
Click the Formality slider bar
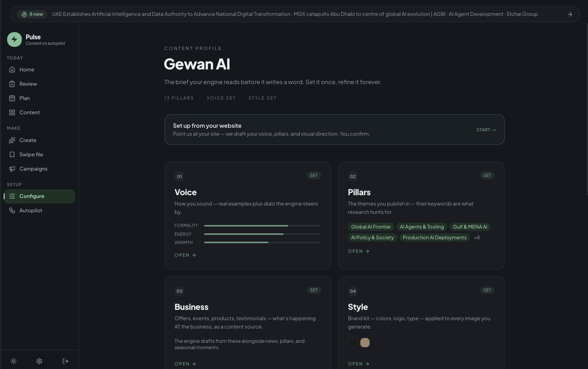click(262, 225)
